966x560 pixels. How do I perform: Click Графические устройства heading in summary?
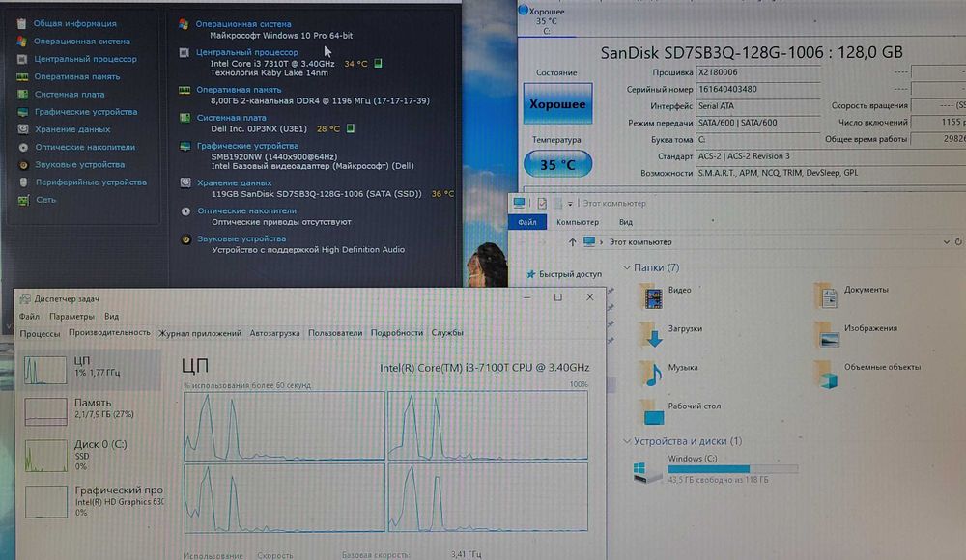[247, 146]
